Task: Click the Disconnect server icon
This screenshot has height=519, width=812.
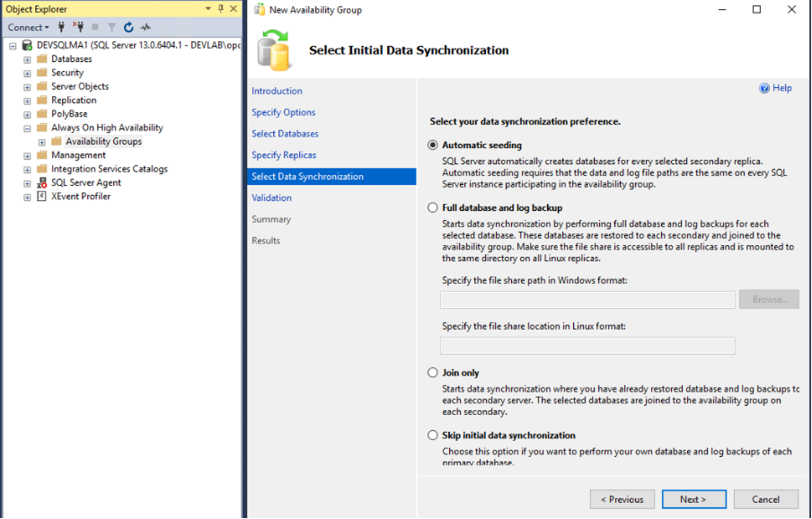Action: coord(79,27)
